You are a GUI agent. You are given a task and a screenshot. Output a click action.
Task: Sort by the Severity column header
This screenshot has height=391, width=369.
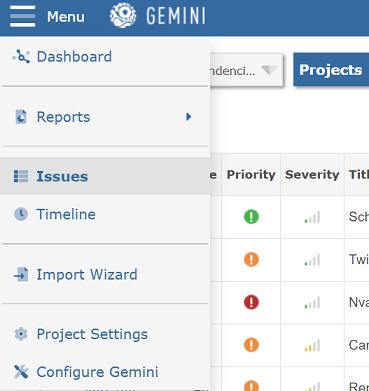pyautogui.click(x=312, y=174)
